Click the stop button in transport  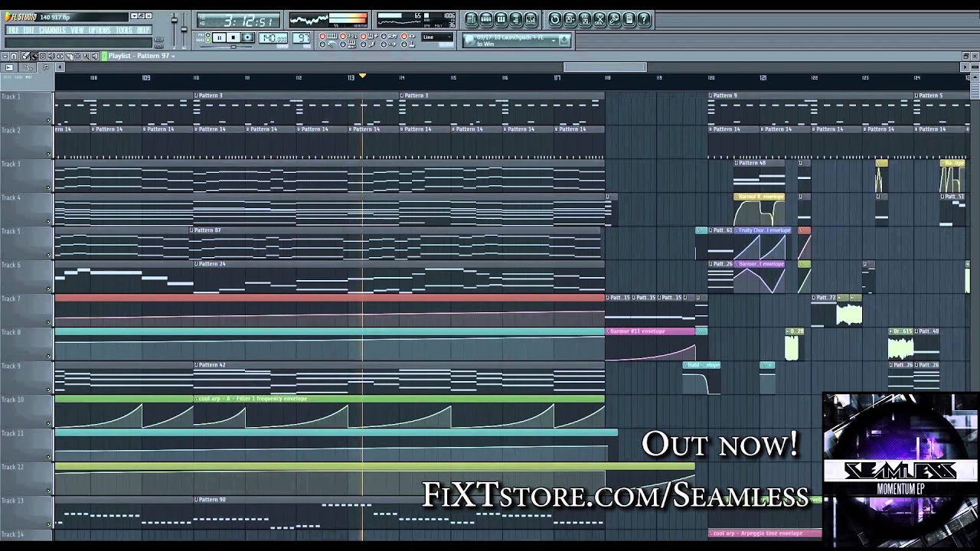pyautogui.click(x=234, y=37)
